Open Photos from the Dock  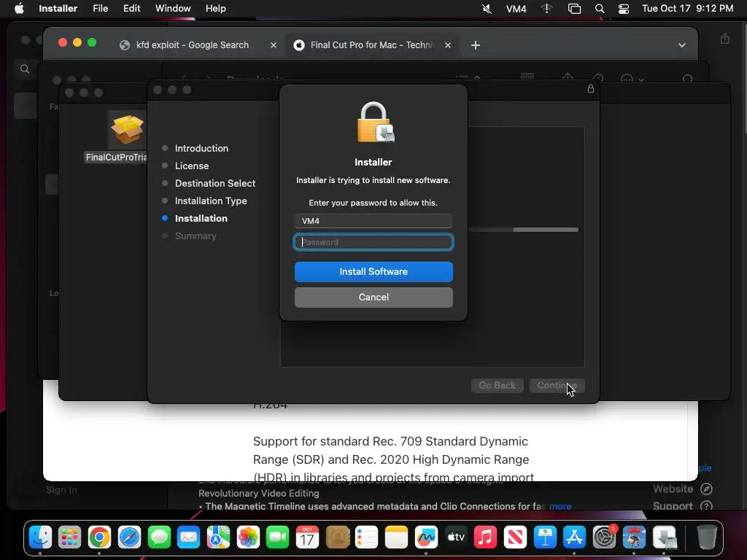[248, 537]
